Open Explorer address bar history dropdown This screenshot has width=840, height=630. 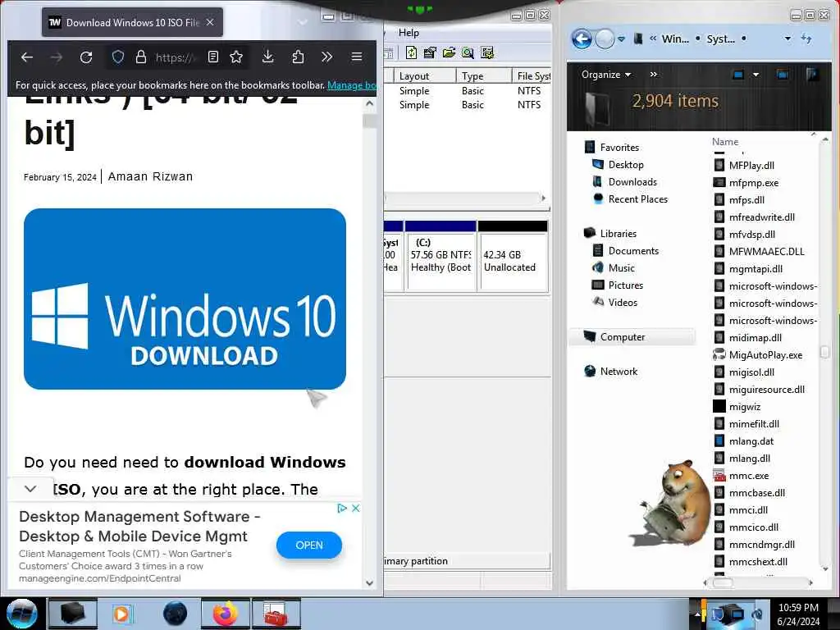tap(787, 39)
